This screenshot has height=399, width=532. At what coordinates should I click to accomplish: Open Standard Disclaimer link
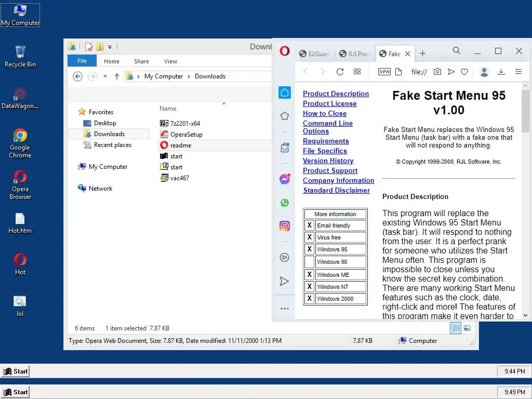click(337, 190)
